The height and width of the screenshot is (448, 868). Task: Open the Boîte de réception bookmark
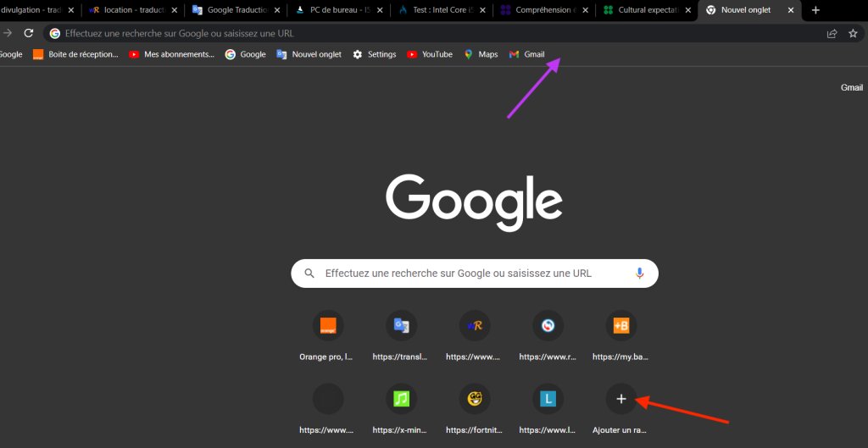point(75,54)
